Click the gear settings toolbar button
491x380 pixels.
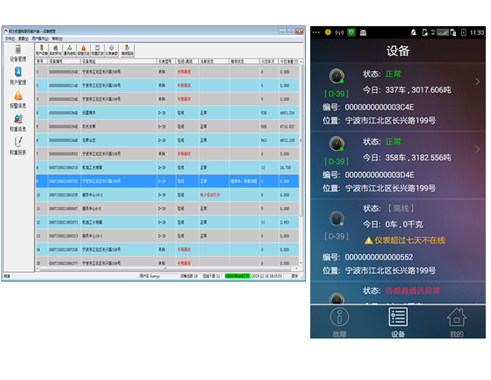[112, 50]
